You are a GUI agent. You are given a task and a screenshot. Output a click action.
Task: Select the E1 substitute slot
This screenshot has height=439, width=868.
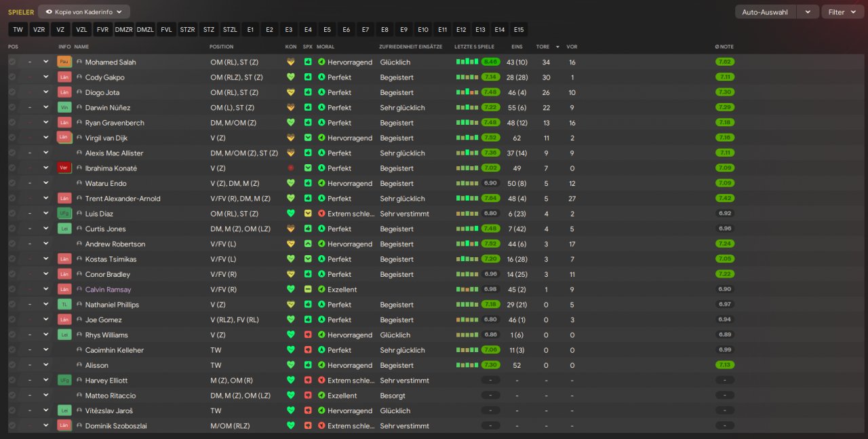250,29
